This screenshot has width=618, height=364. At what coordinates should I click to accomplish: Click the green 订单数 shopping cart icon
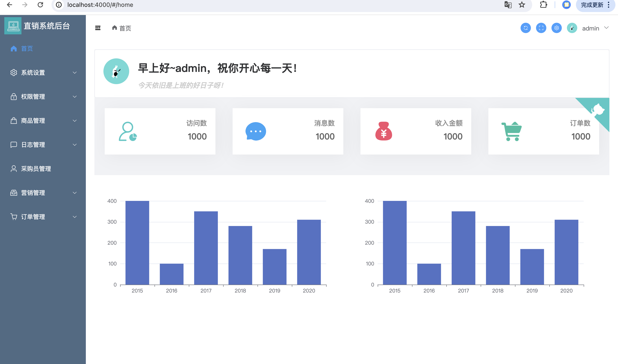[511, 132]
